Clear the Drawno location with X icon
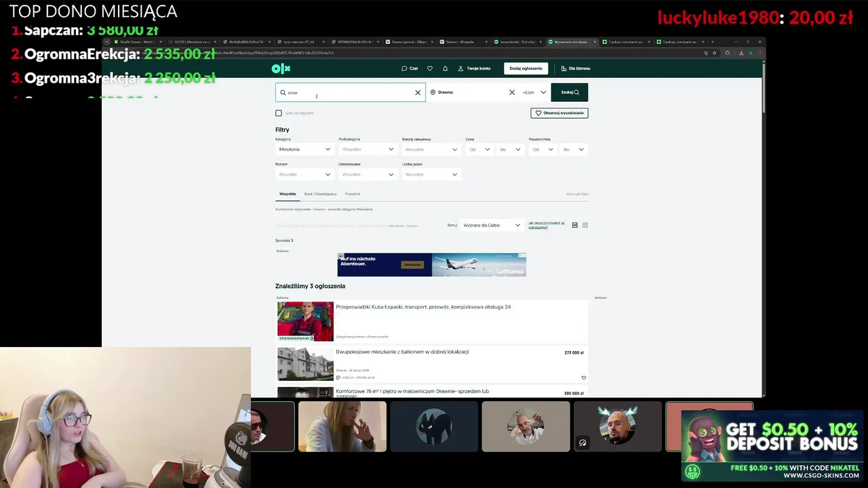This screenshot has width=868, height=488. point(512,92)
